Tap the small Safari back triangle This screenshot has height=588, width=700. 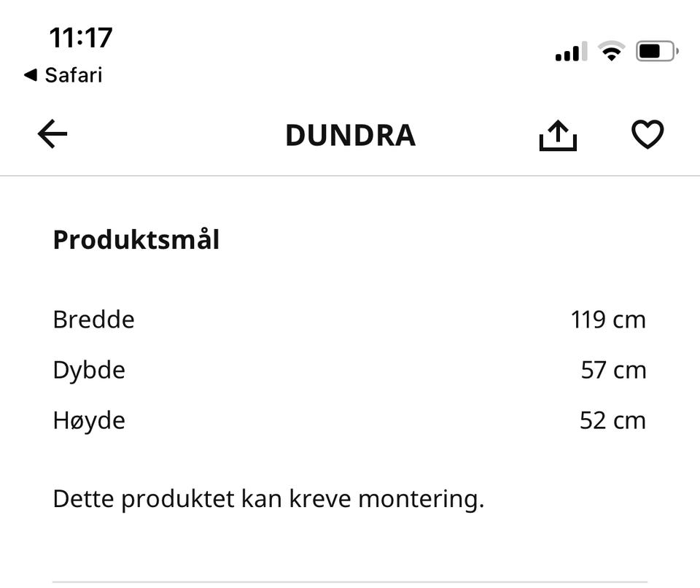pyautogui.click(x=30, y=75)
